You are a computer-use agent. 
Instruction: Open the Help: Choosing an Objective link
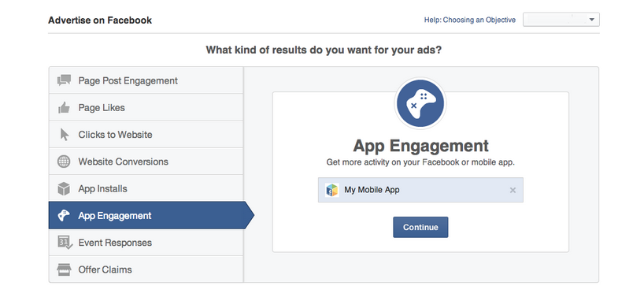click(470, 20)
